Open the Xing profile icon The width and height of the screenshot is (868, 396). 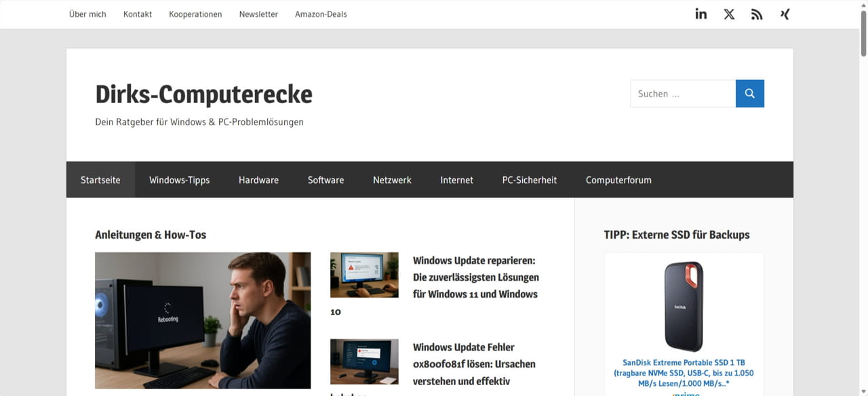coord(785,14)
